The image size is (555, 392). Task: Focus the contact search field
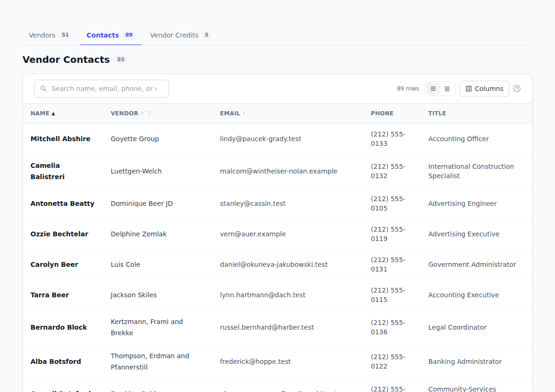tap(102, 89)
